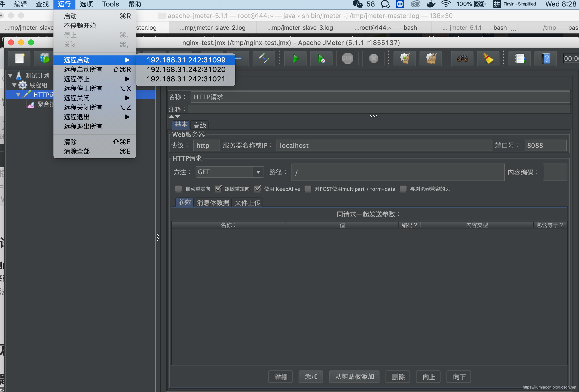Click the Clear All double-broom icon
This screenshot has width=579, height=392.
(431, 59)
